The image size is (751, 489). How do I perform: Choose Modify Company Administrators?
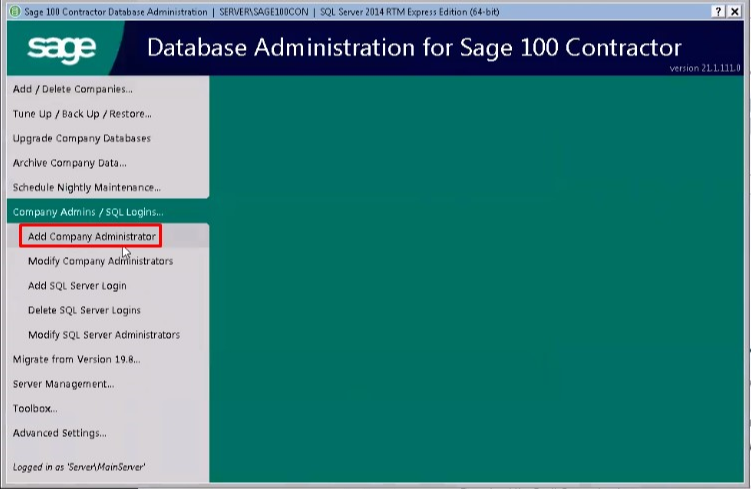click(x=100, y=261)
